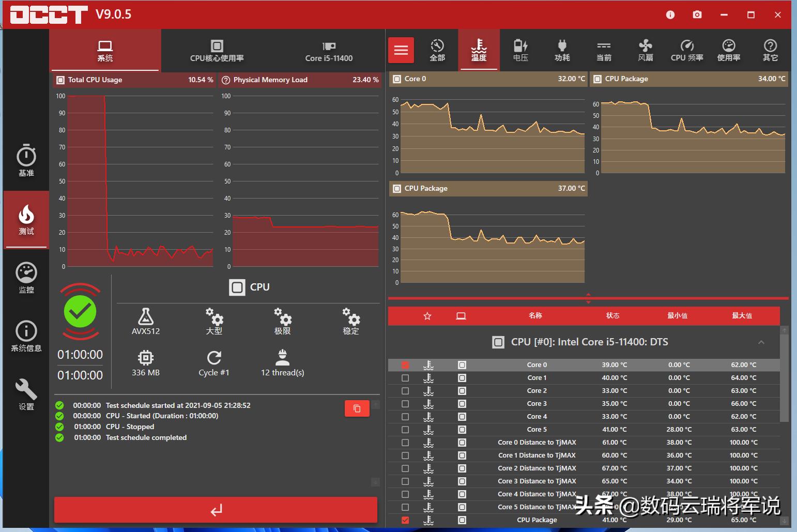Screen dimensions: 797x532
Task: Open the red hamburger menu
Action: (x=401, y=50)
